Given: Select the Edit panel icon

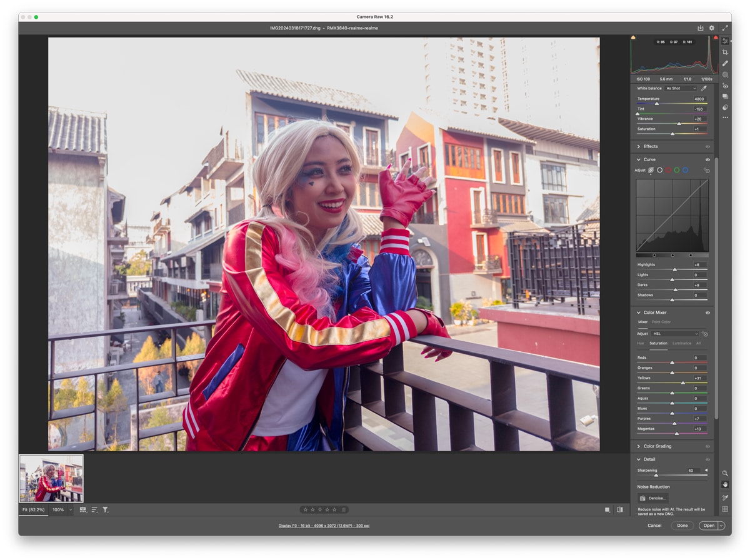Looking at the screenshot, I should [x=725, y=41].
